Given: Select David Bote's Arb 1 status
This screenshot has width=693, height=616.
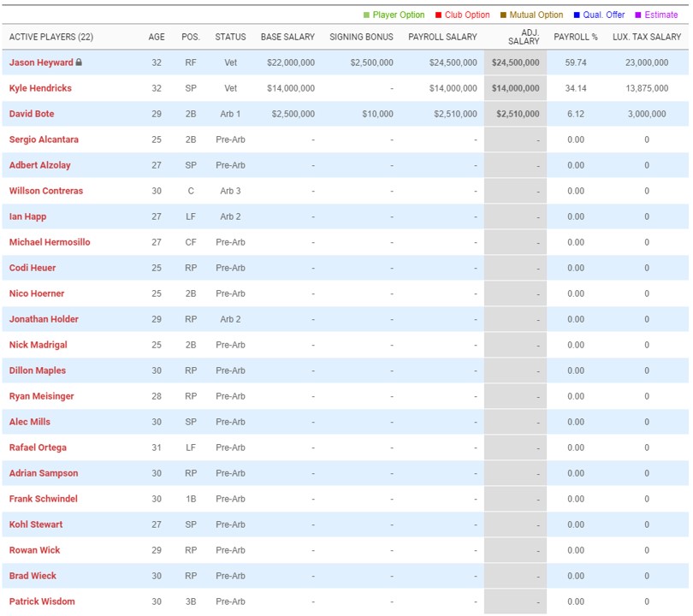Looking at the screenshot, I should click(230, 114).
